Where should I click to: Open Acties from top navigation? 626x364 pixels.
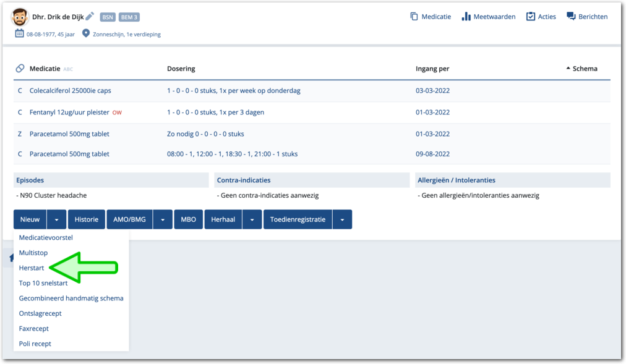point(541,17)
